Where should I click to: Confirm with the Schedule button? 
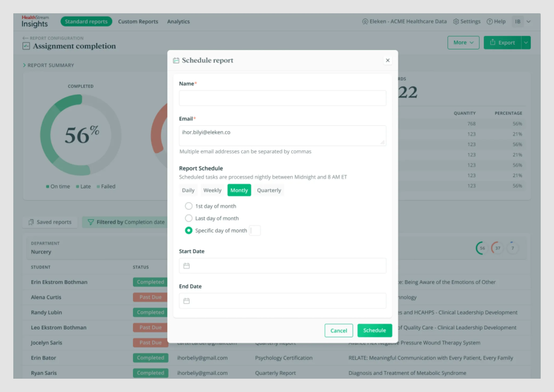tap(374, 330)
